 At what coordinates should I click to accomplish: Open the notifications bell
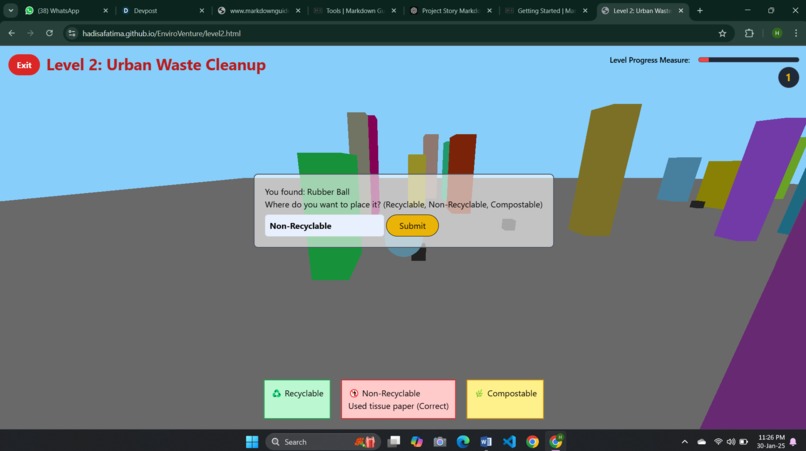[793, 442]
